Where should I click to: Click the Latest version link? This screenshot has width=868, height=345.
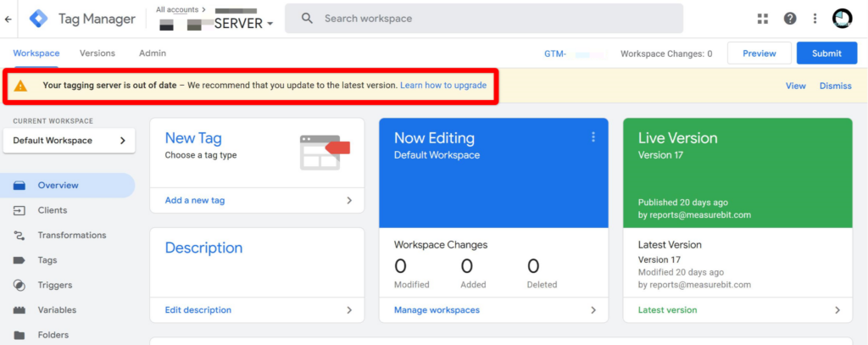click(668, 310)
